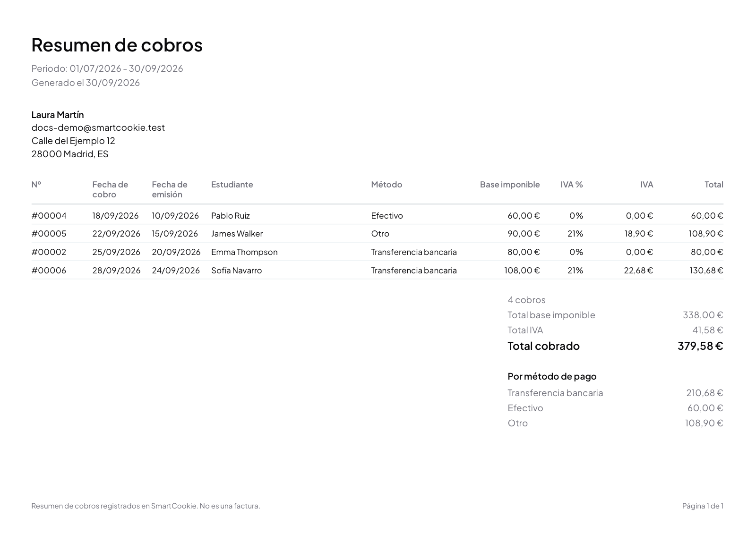Select receipt number #00006

[x=49, y=271]
